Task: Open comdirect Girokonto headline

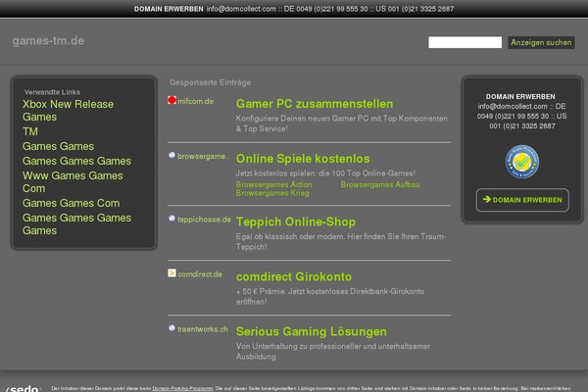Action: [x=294, y=276]
